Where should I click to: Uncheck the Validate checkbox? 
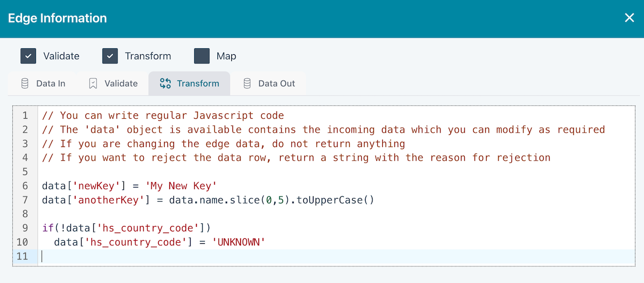click(x=28, y=56)
